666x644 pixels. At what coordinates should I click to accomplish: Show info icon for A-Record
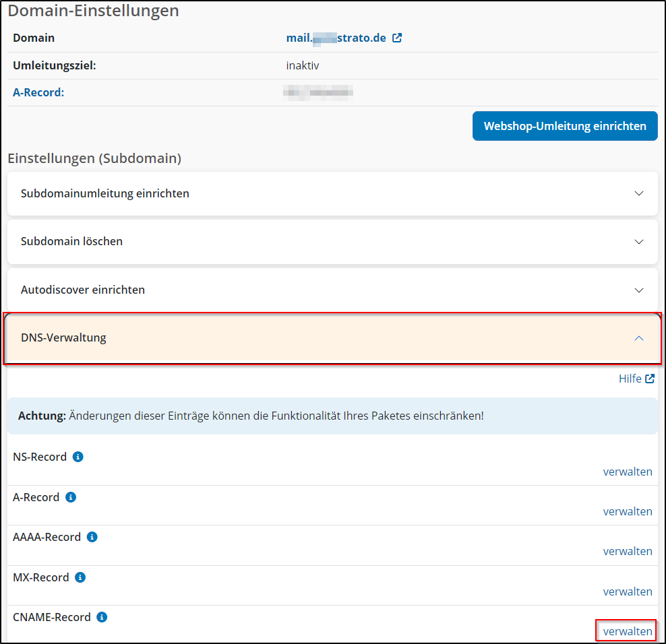pos(71,497)
